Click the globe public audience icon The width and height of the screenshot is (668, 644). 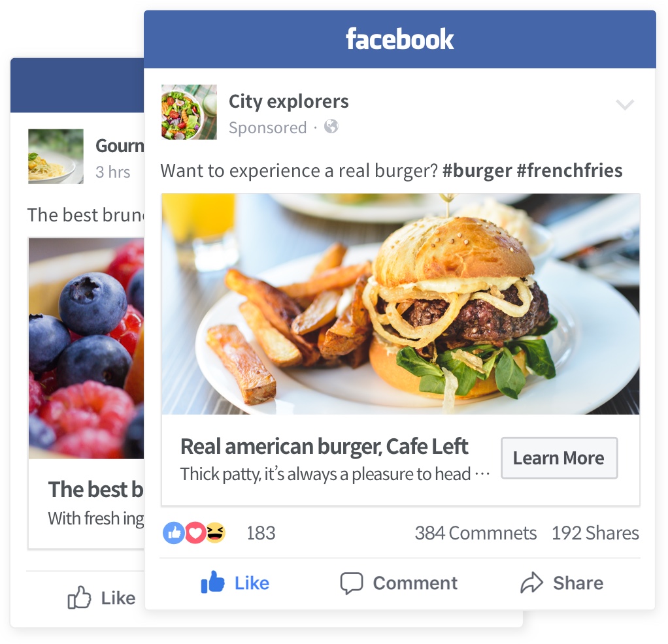pyautogui.click(x=331, y=127)
